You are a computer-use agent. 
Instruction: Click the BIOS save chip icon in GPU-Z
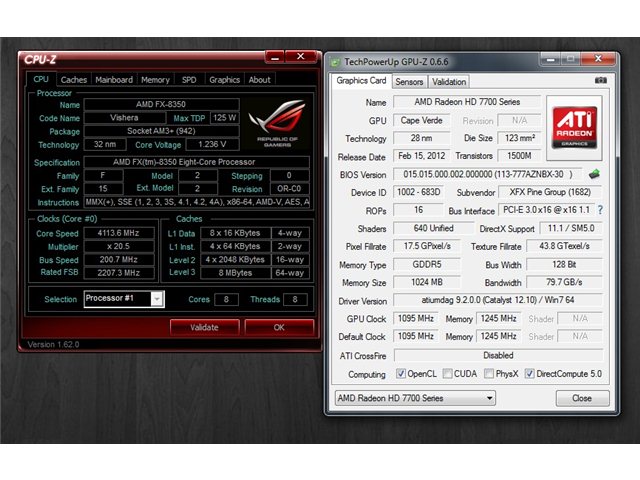[594, 174]
